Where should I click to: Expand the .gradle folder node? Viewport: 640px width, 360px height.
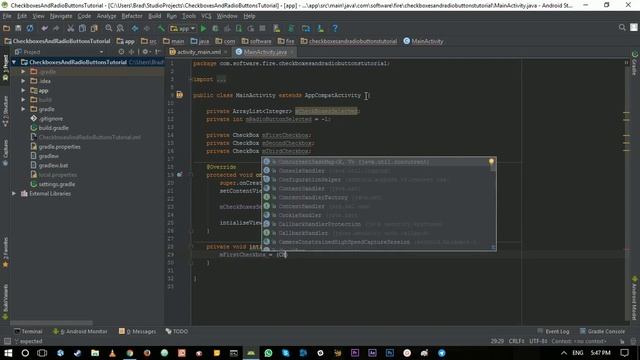point(23,71)
